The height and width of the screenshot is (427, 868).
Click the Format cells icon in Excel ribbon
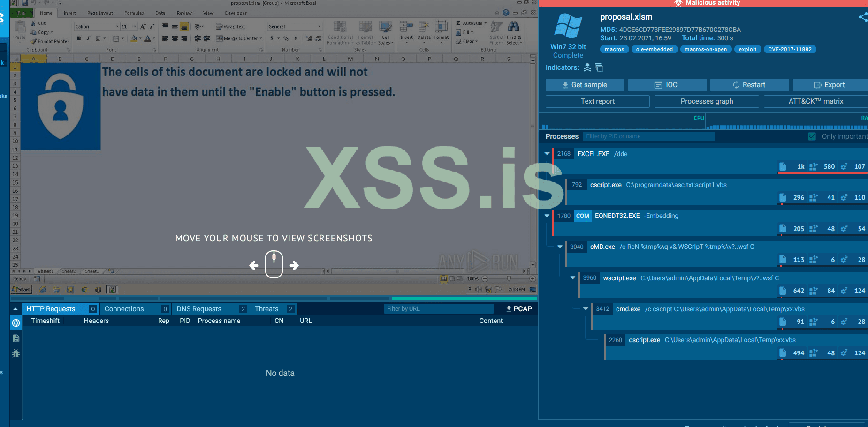(x=441, y=27)
